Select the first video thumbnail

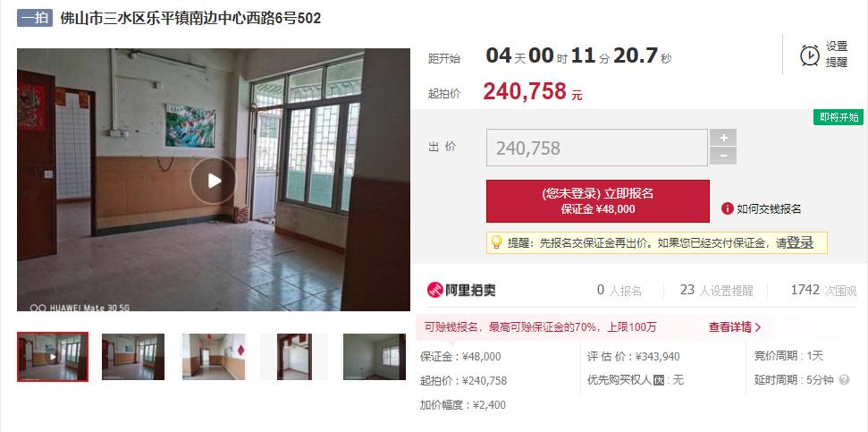[x=53, y=357]
